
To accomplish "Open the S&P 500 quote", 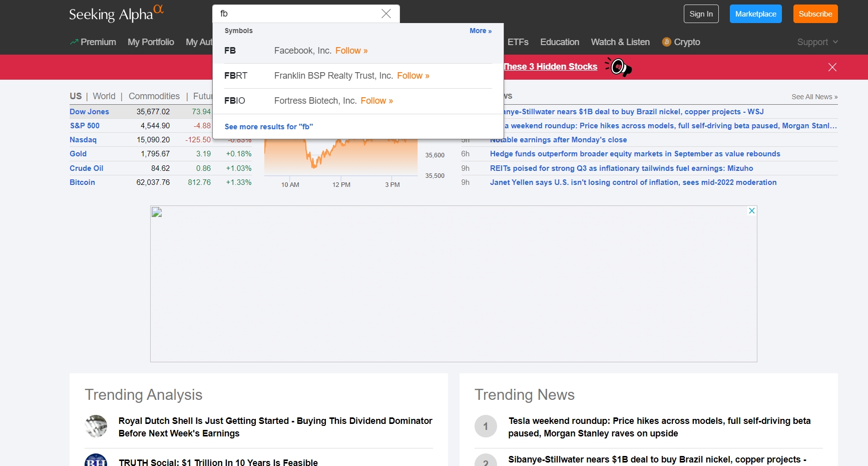I will (x=85, y=126).
